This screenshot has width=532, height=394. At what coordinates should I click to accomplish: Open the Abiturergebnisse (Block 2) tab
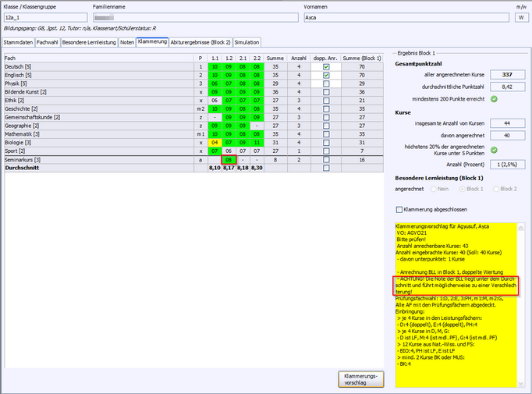(200, 42)
